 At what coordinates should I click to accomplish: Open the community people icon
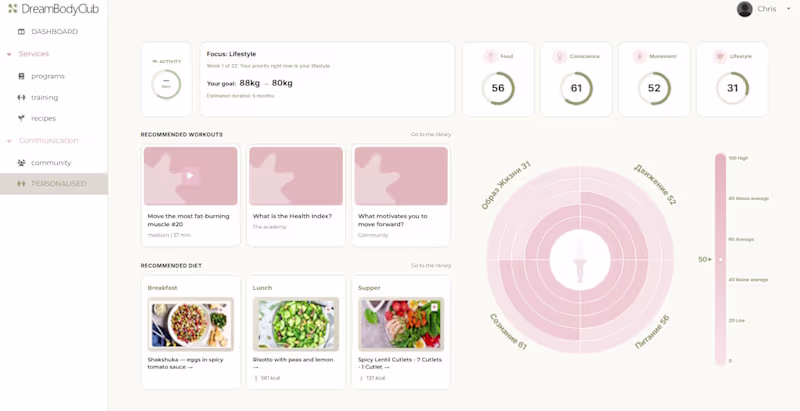click(x=21, y=163)
